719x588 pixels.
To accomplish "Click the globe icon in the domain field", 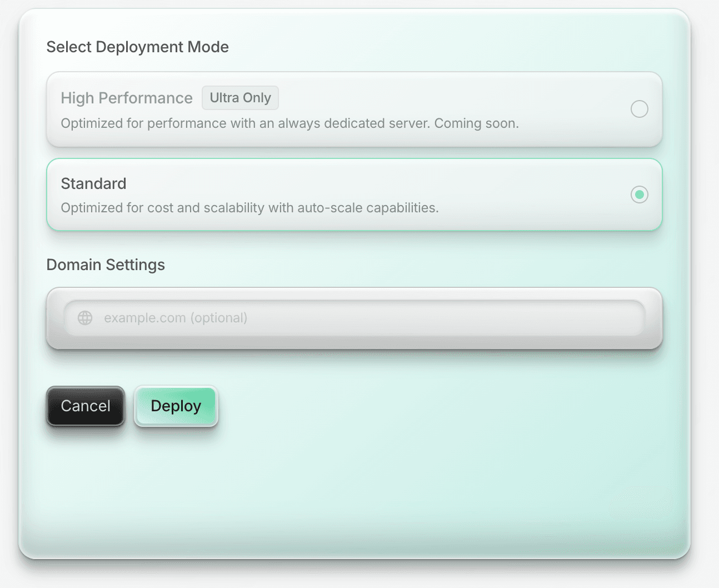I will click(x=85, y=318).
